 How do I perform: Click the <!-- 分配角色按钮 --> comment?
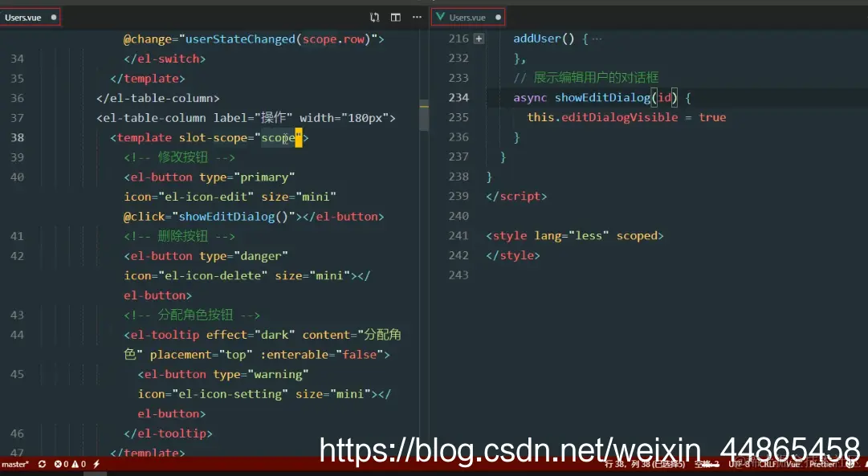192,315
